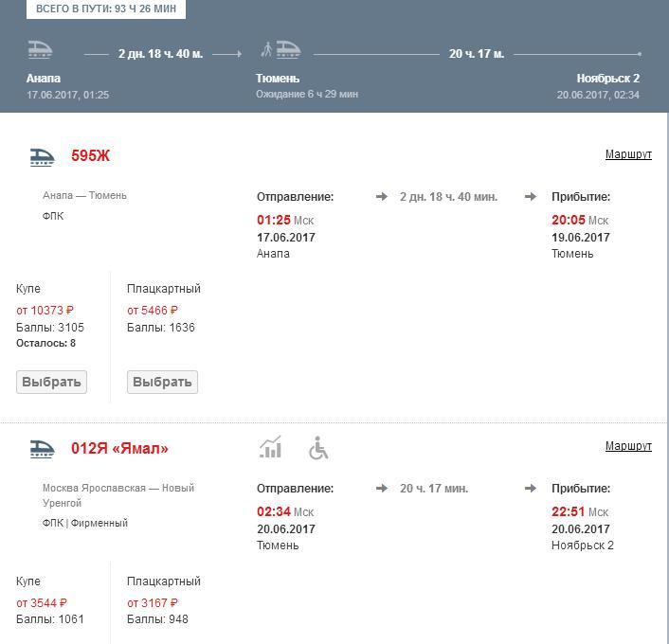Viewport: 669px width, 644px height.
Task: Click the train icon beside 012Я Ямал
Action: [x=42, y=448]
